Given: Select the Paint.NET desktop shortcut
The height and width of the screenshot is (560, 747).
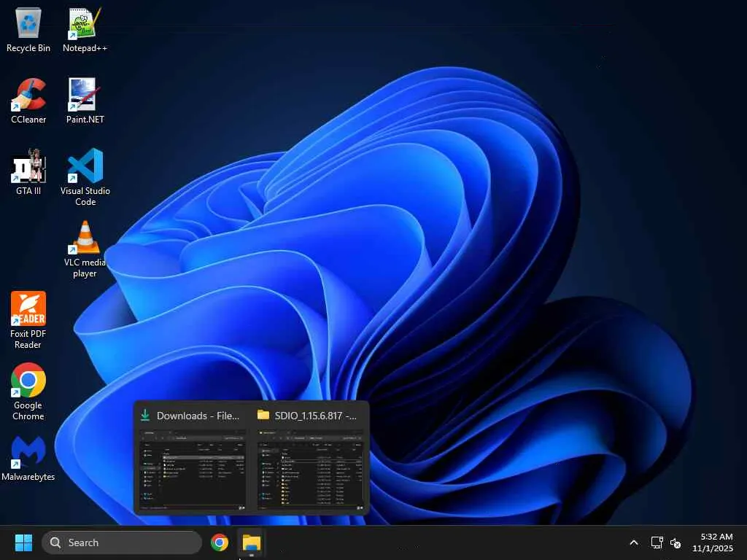Looking at the screenshot, I should pos(85,101).
